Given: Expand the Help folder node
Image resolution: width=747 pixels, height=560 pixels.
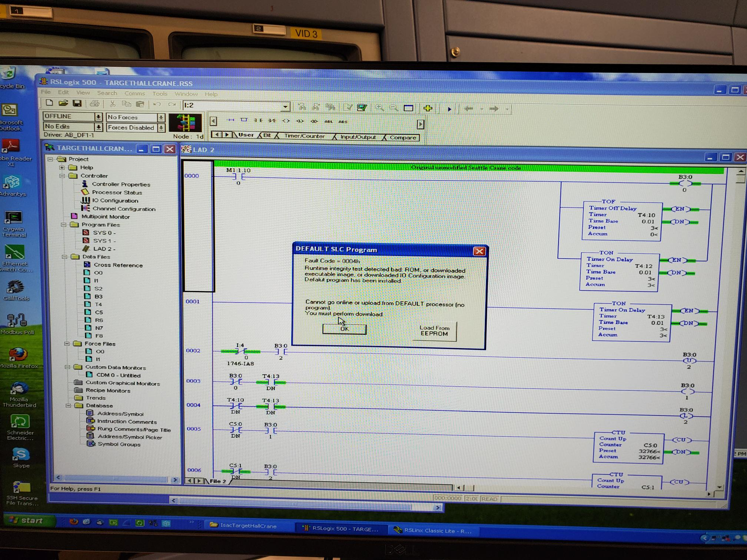Looking at the screenshot, I should click(62, 167).
